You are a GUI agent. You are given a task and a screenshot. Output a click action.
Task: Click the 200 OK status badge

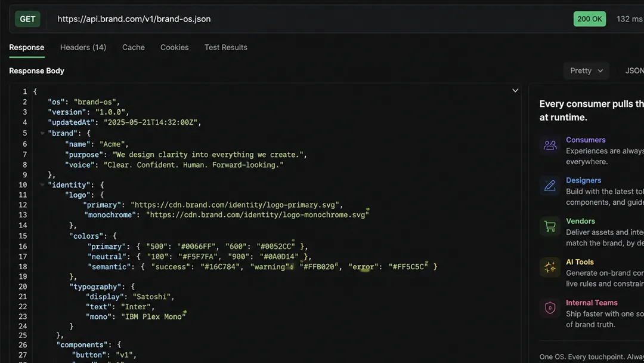(589, 19)
